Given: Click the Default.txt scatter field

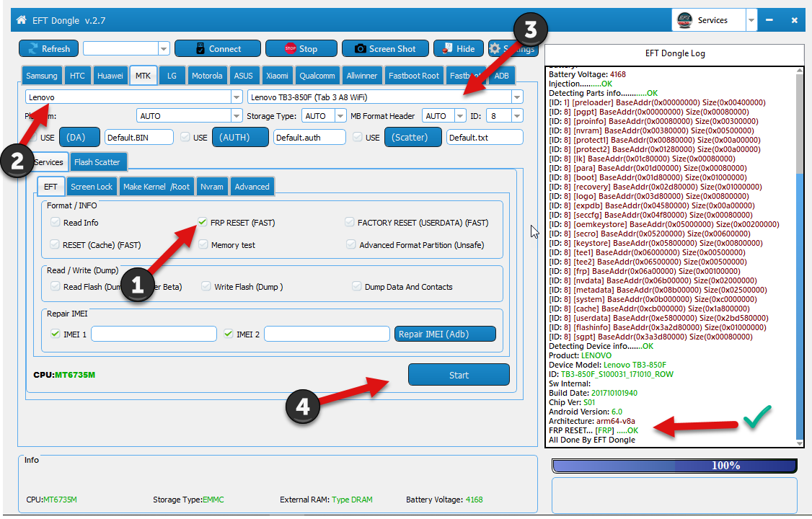Looking at the screenshot, I should click(x=485, y=137).
